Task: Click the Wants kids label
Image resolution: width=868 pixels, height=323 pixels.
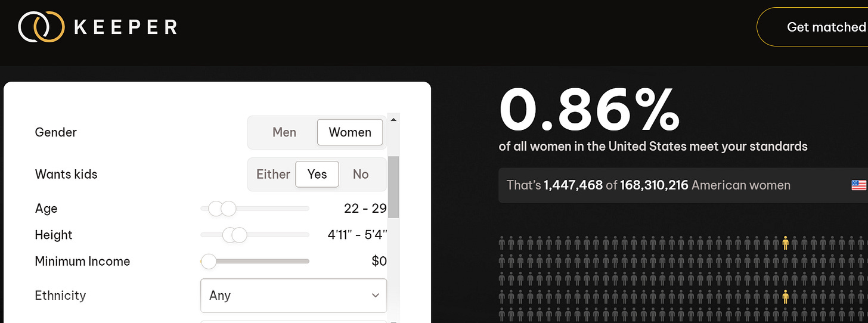Action: point(66,175)
